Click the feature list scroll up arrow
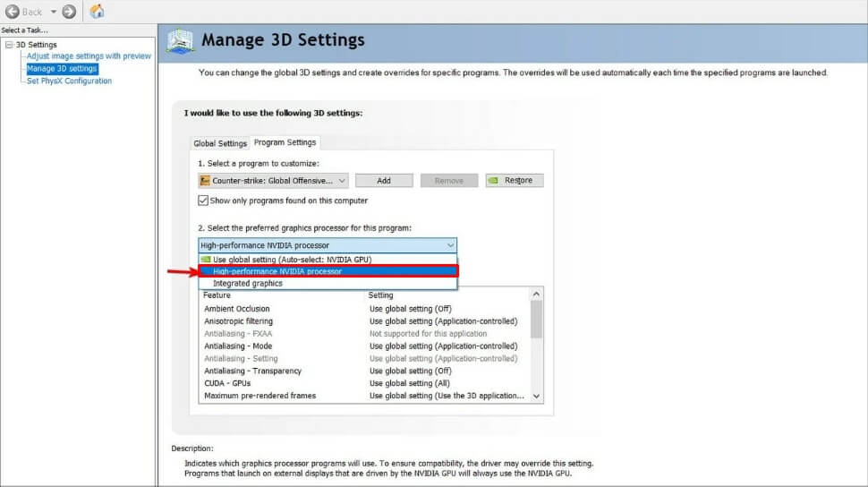The height and width of the screenshot is (487, 868). [x=536, y=295]
